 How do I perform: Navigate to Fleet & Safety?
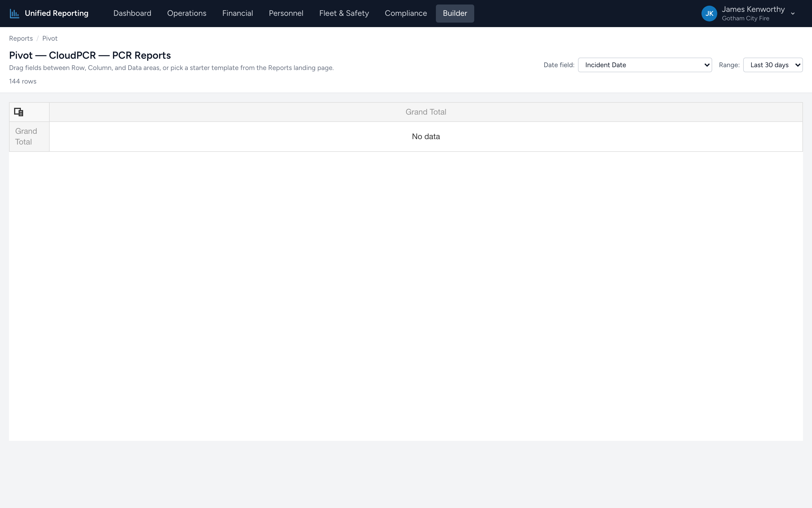click(344, 14)
